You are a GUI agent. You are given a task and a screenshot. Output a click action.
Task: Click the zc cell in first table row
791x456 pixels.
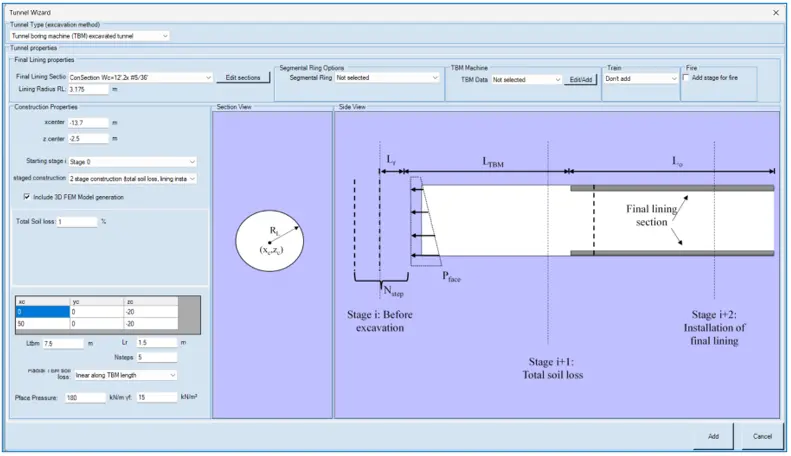pyautogui.click(x=151, y=312)
